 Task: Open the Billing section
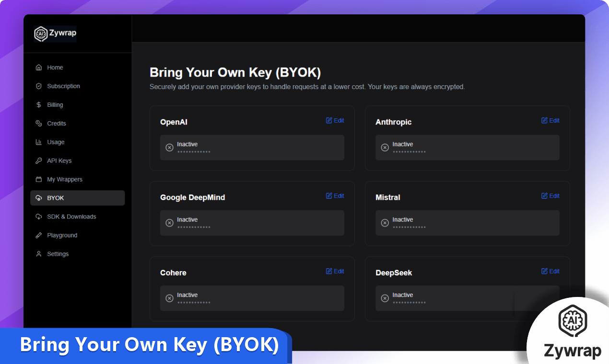click(77, 105)
